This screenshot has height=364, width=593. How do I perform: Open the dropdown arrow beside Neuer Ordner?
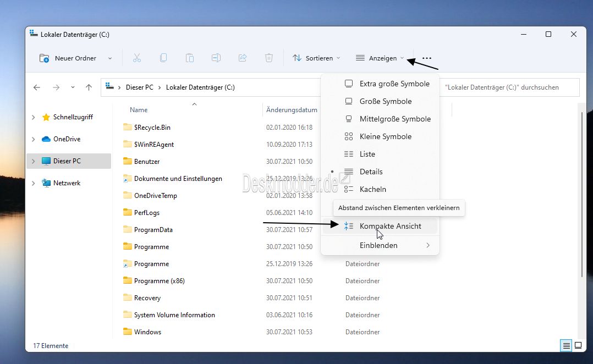click(x=109, y=58)
